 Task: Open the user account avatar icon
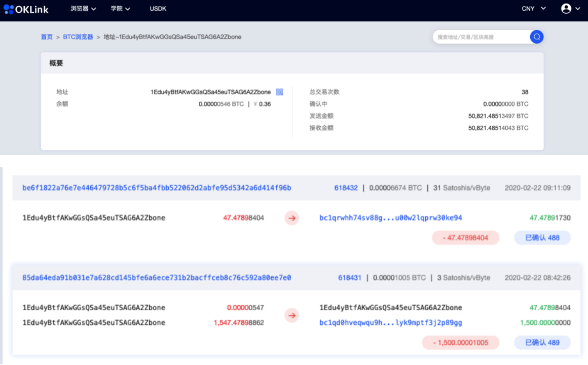pyautogui.click(x=566, y=9)
